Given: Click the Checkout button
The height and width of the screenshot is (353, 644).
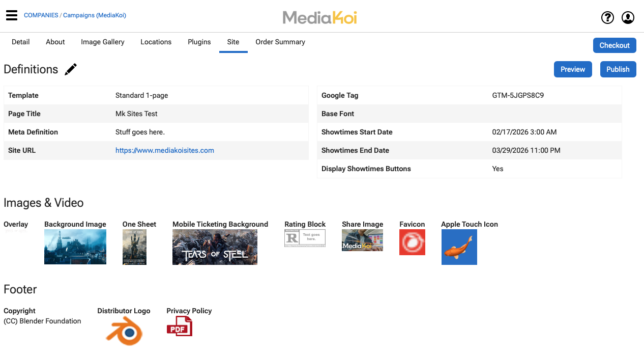Looking at the screenshot, I should point(614,45).
